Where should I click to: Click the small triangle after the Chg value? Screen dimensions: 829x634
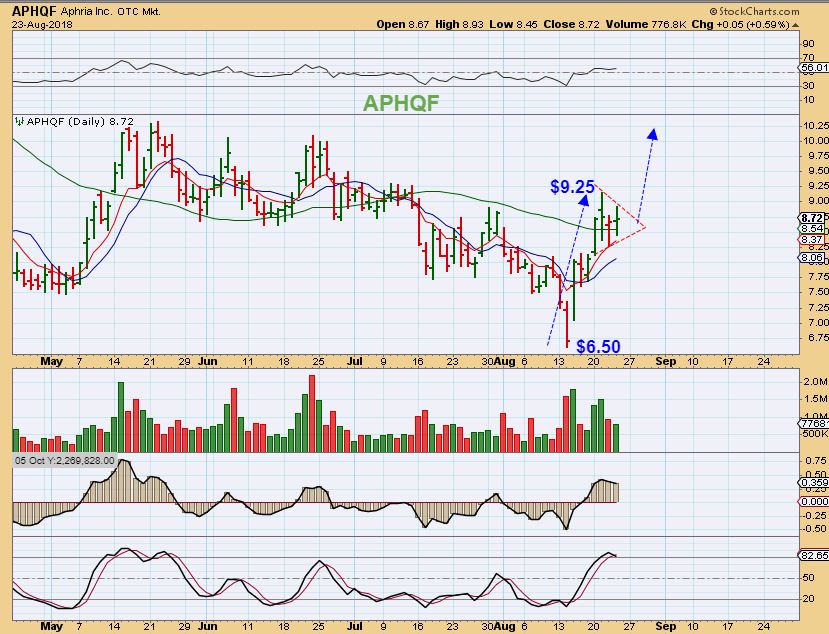(795, 25)
